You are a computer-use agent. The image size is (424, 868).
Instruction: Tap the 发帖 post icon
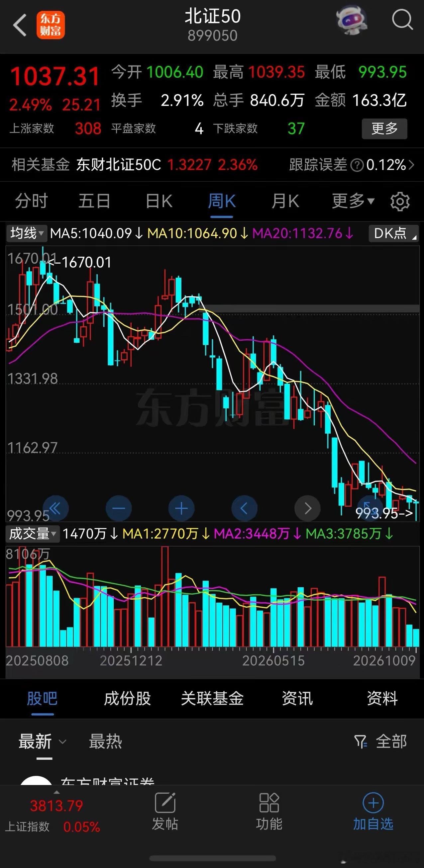click(165, 803)
